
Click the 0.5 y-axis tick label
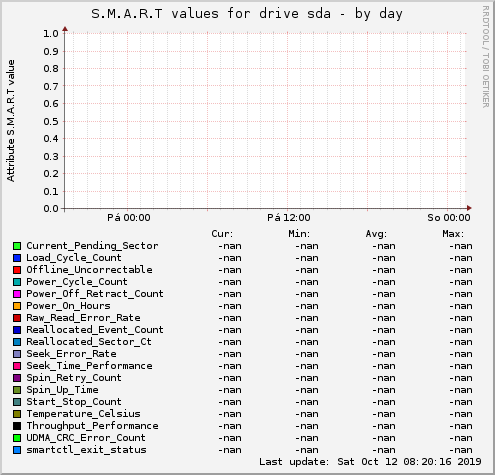pos(51,121)
